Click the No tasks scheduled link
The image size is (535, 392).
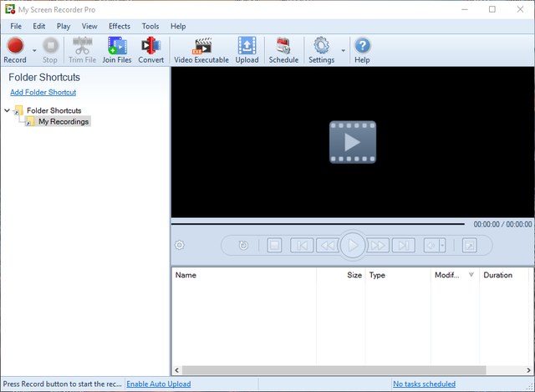tap(424, 384)
